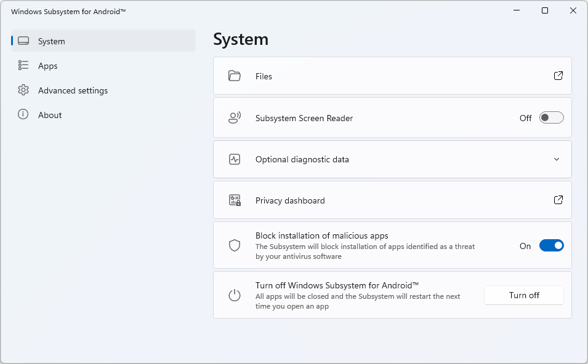Click the power icon beside Turn off
Viewport: 588px width, 364px height.
click(234, 295)
